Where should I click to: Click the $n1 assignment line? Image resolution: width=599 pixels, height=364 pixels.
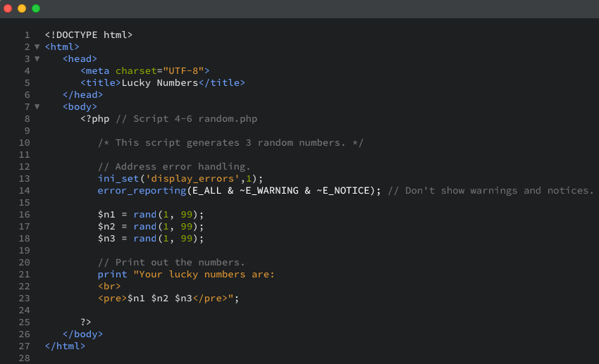[x=151, y=215]
